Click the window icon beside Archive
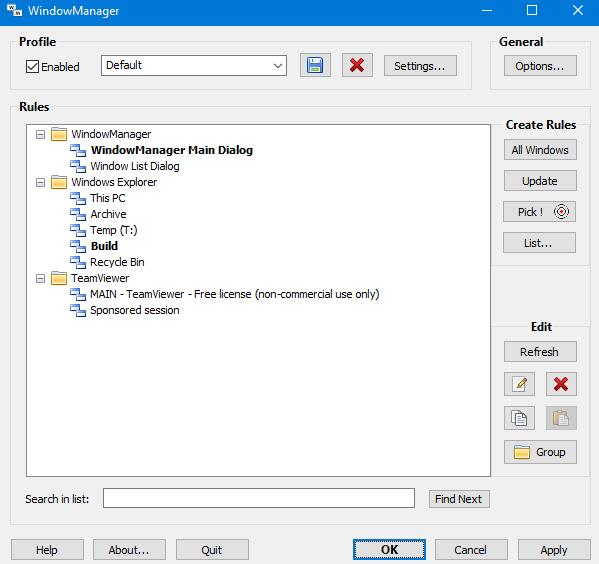This screenshot has width=599, height=564. coord(78,214)
